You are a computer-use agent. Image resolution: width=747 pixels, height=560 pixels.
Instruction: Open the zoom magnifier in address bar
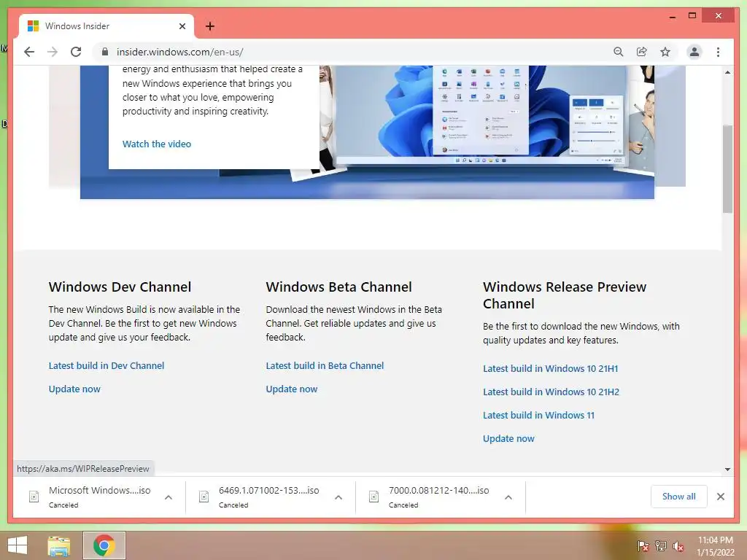[619, 52]
